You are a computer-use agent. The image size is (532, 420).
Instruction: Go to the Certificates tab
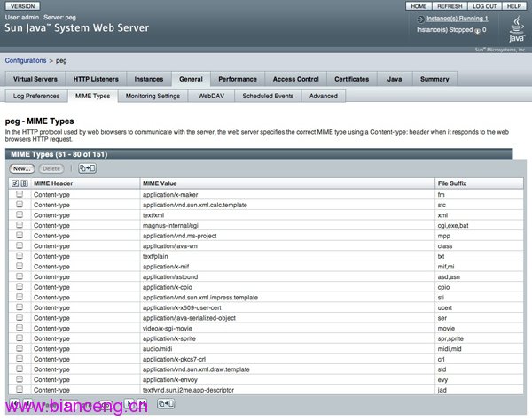[x=352, y=79]
